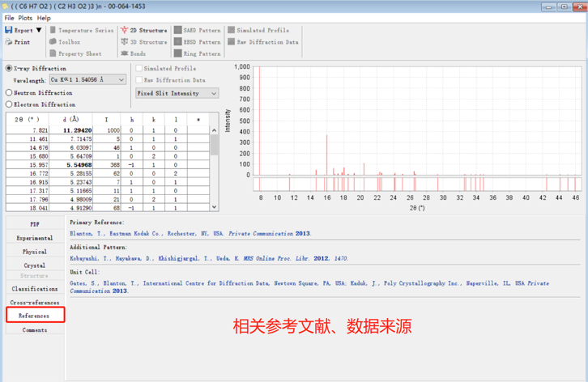Screen dimensions: 588x382
Task: Click the Bonds toolbar icon
Action: (124, 53)
